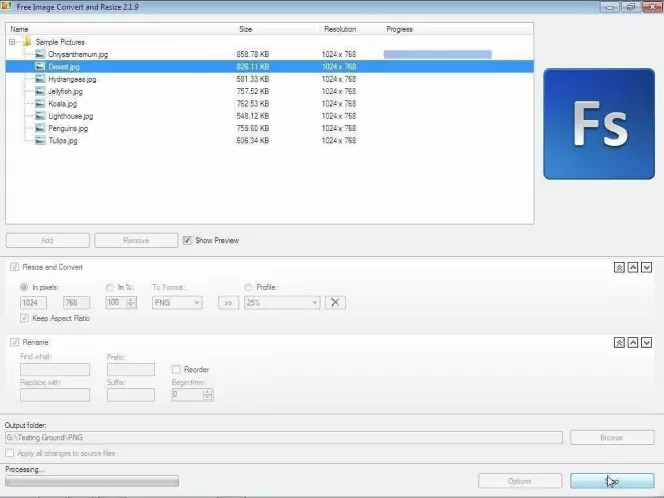Click Chrysanthemum.jpg progress bar
664x498 pixels.
(437, 54)
